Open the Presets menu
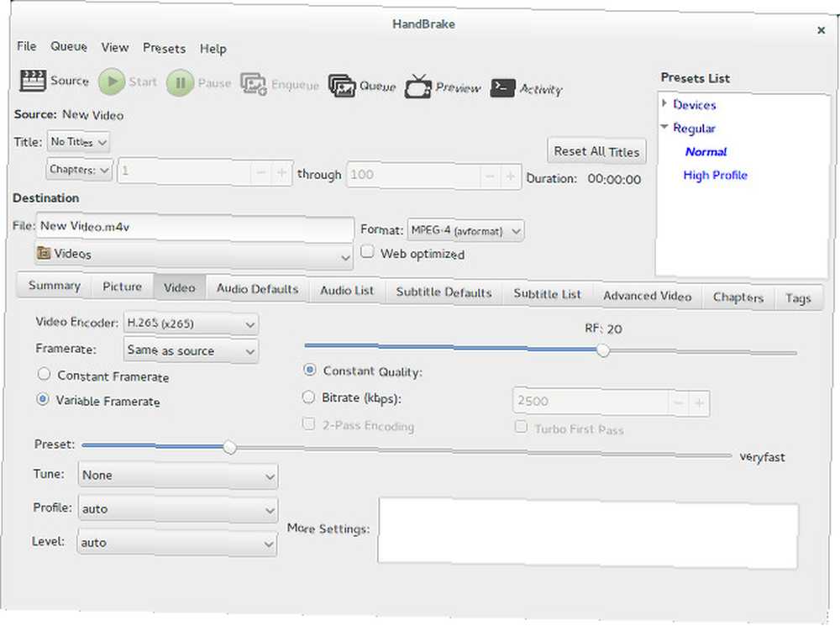The width and height of the screenshot is (840, 626). [x=164, y=48]
